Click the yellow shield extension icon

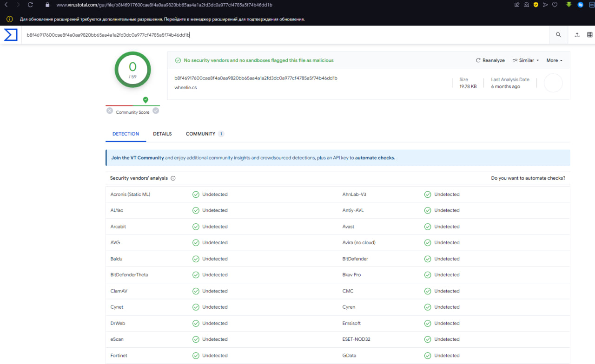535,5
